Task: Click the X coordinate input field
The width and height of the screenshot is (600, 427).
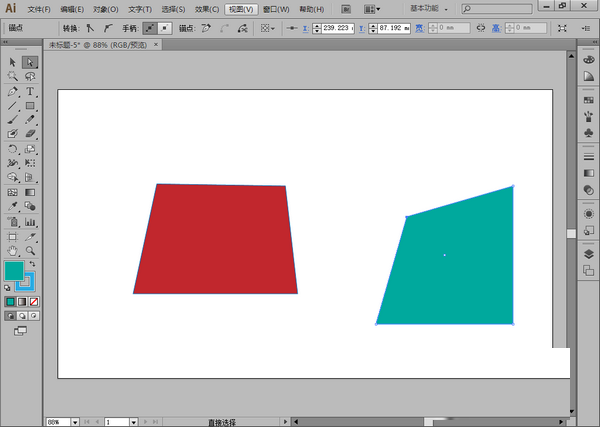Action: (339, 28)
